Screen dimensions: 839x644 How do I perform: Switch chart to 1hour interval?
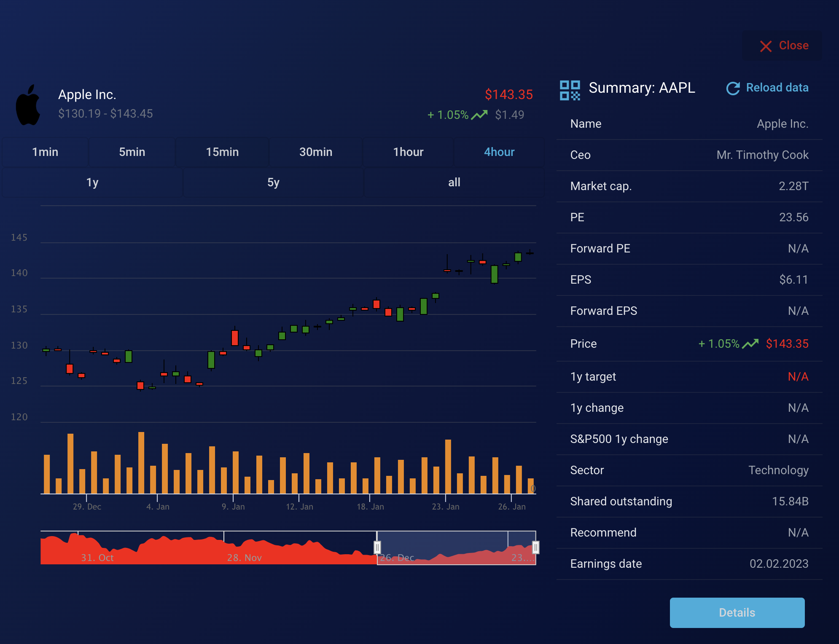pyautogui.click(x=408, y=152)
